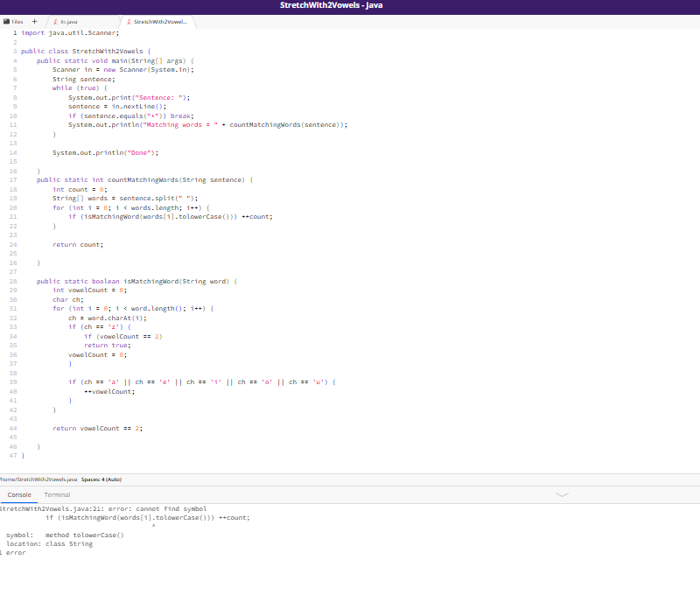
Task: Click the if (ch == 'z') condition
Action: coord(100,327)
